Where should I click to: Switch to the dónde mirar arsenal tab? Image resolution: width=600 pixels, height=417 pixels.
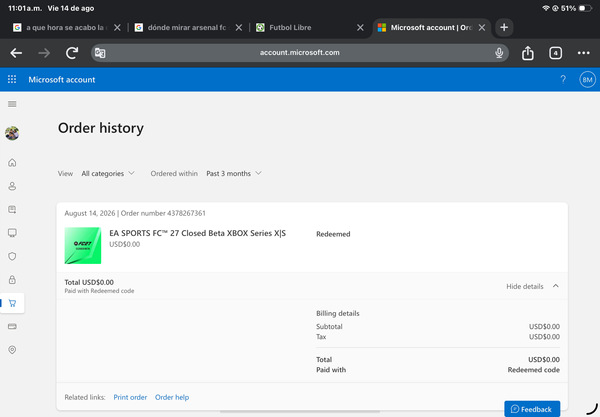click(x=189, y=28)
